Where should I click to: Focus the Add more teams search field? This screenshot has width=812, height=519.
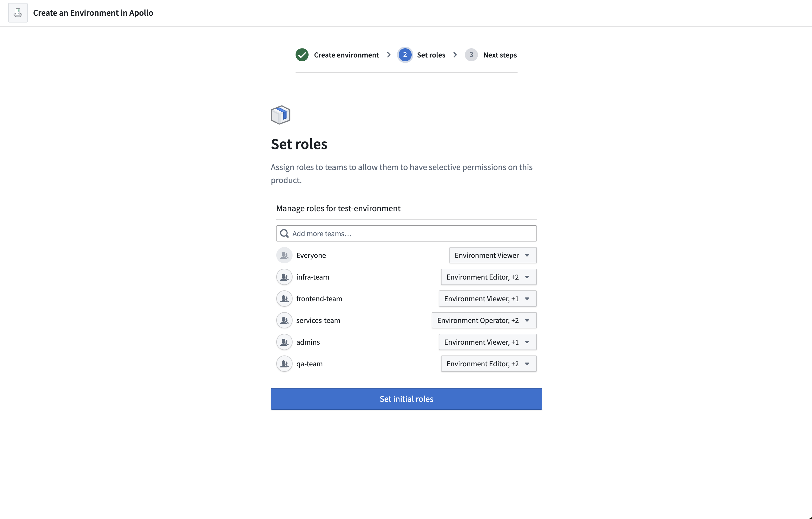click(x=406, y=233)
